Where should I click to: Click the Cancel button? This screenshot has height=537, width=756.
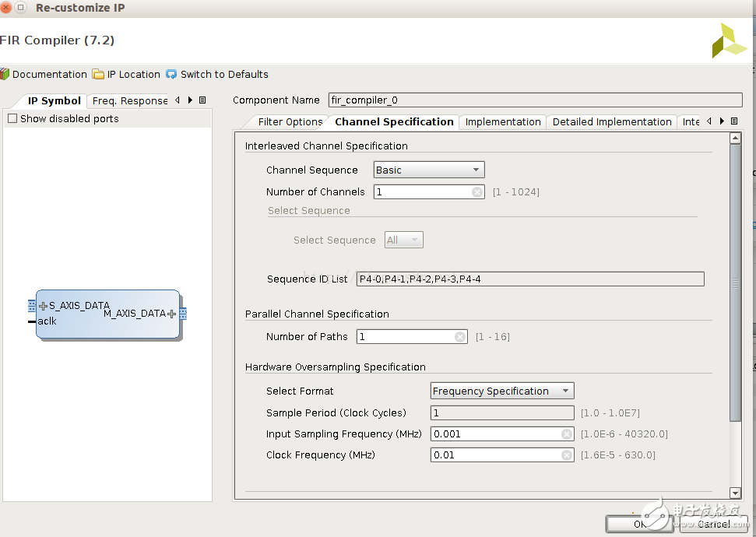click(x=714, y=525)
